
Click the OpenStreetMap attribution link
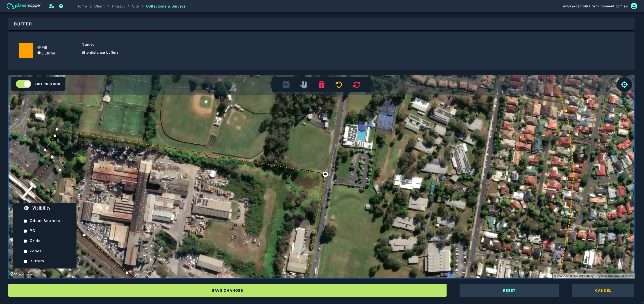tap(582, 276)
